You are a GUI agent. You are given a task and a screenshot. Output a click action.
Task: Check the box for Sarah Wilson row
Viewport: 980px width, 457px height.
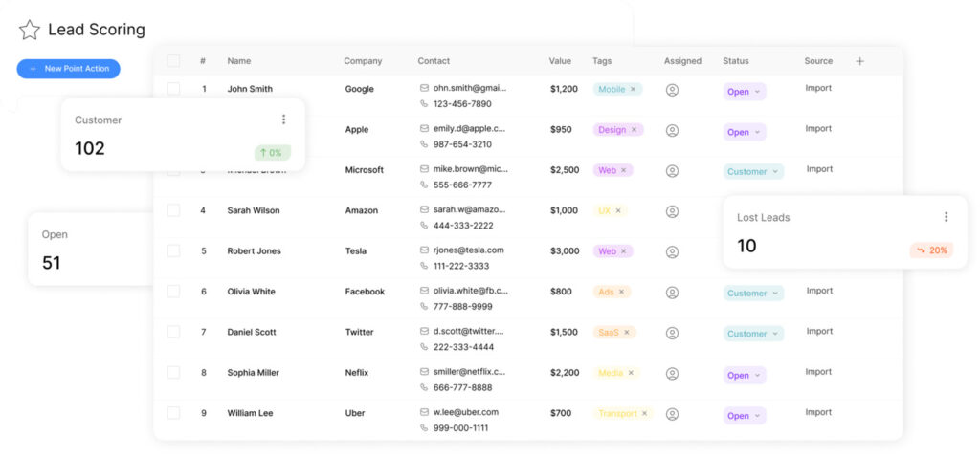pyautogui.click(x=173, y=210)
